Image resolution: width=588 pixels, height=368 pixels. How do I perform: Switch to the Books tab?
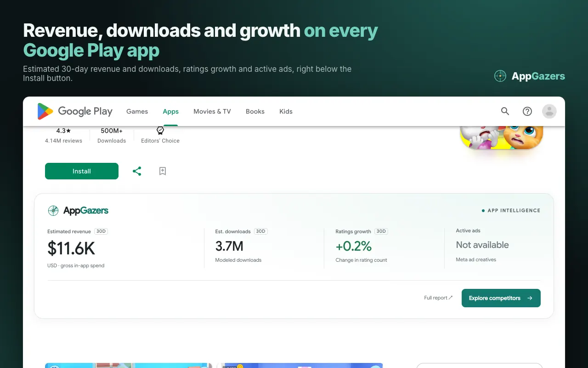(255, 111)
